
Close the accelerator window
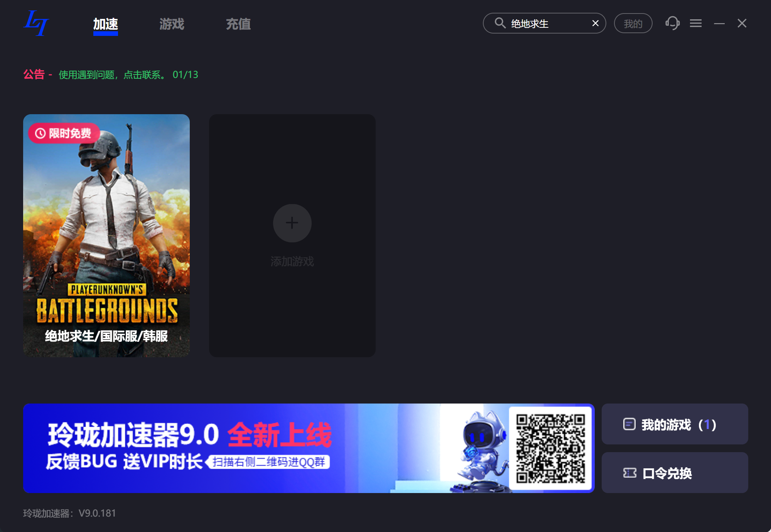point(742,24)
